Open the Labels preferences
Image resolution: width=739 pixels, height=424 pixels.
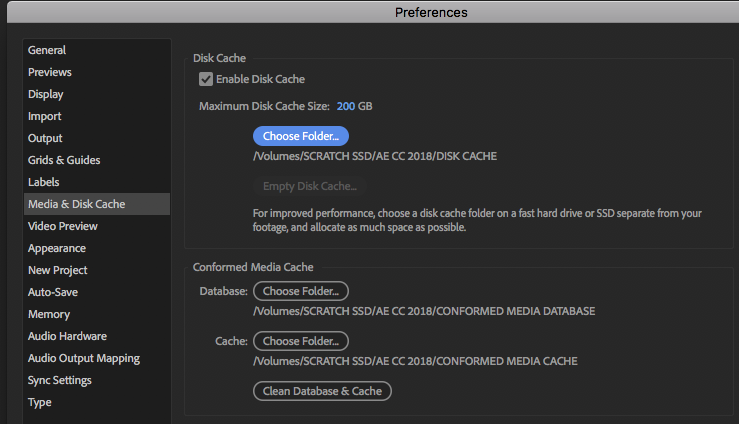(44, 182)
